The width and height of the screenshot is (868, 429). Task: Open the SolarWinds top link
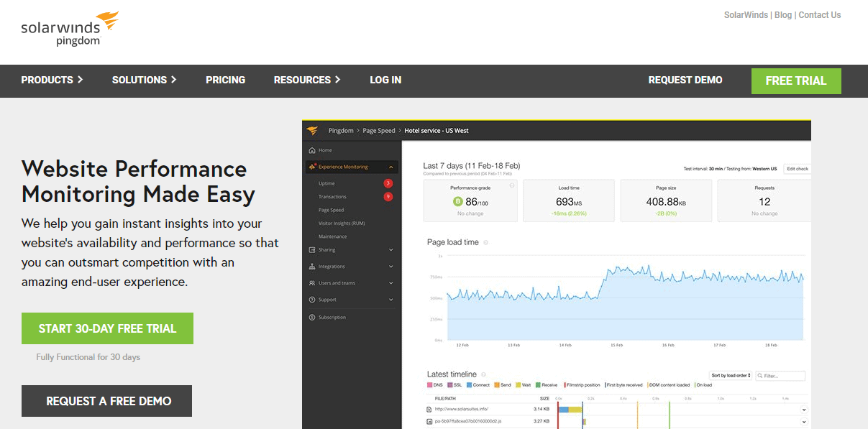746,14
